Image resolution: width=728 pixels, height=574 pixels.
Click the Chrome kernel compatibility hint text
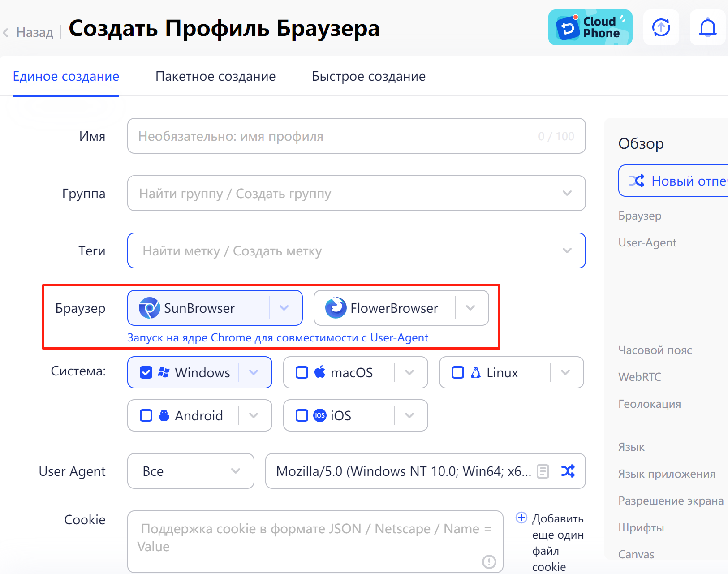point(278,337)
